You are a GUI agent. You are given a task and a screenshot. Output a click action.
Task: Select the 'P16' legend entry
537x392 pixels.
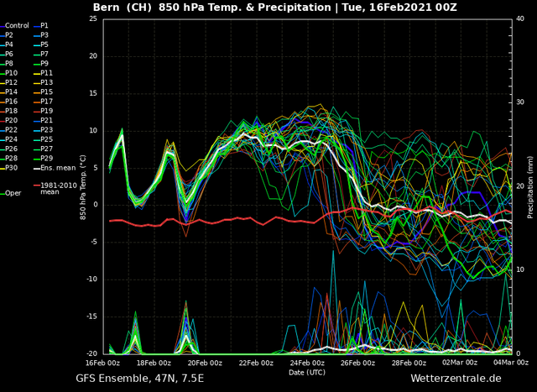[x=11, y=102]
